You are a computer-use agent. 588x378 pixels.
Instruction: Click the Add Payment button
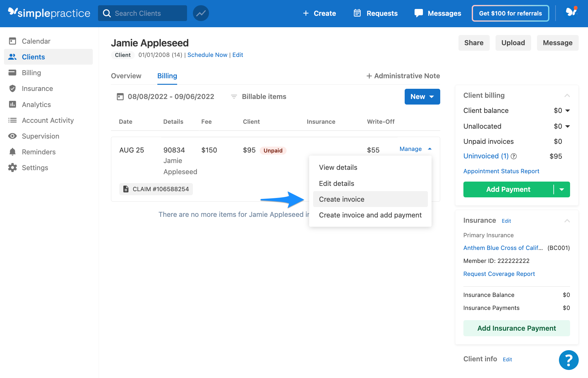click(508, 189)
